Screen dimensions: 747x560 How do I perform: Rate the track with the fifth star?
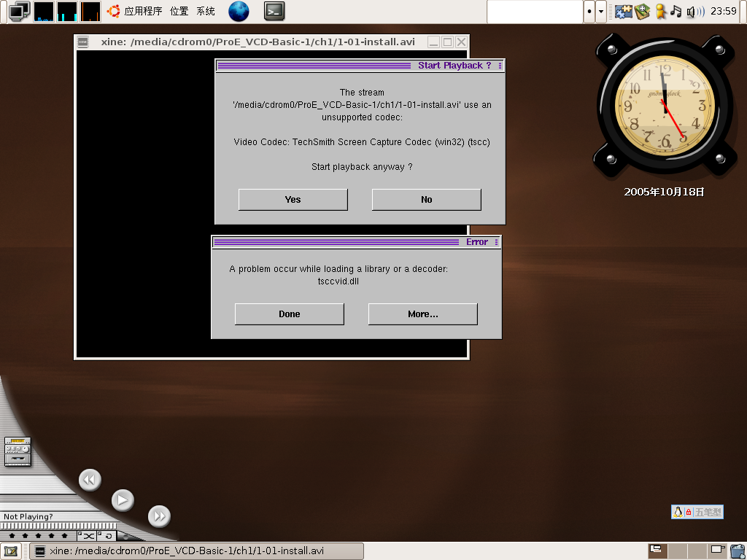pyautogui.click(x=65, y=536)
